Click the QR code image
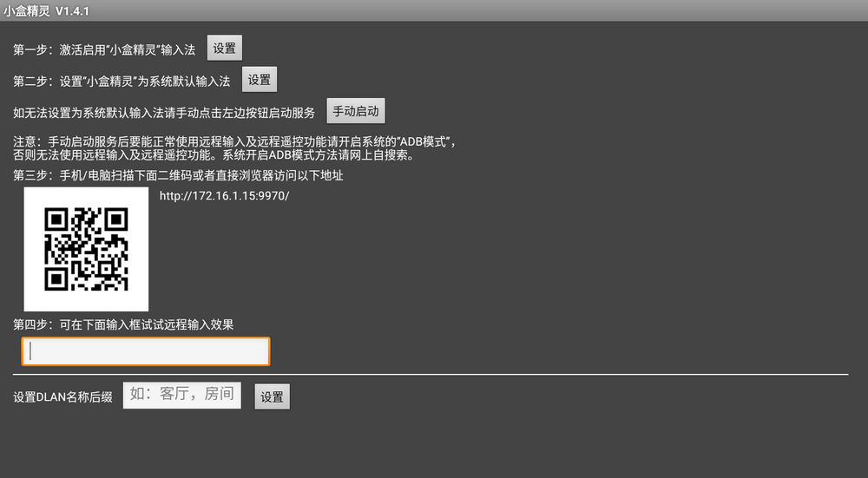The height and width of the screenshot is (478, 868). click(x=86, y=249)
